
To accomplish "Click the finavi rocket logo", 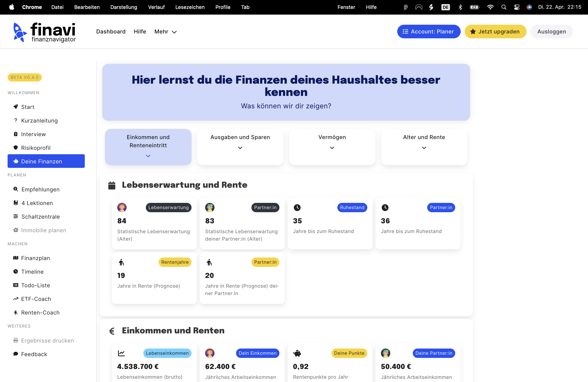I will [x=20, y=32].
